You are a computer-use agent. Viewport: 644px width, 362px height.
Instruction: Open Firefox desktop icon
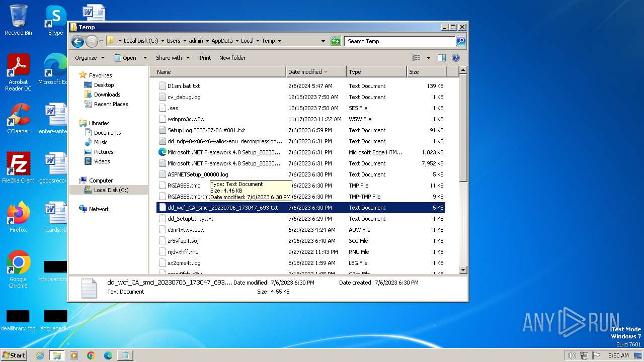pos(18,217)
